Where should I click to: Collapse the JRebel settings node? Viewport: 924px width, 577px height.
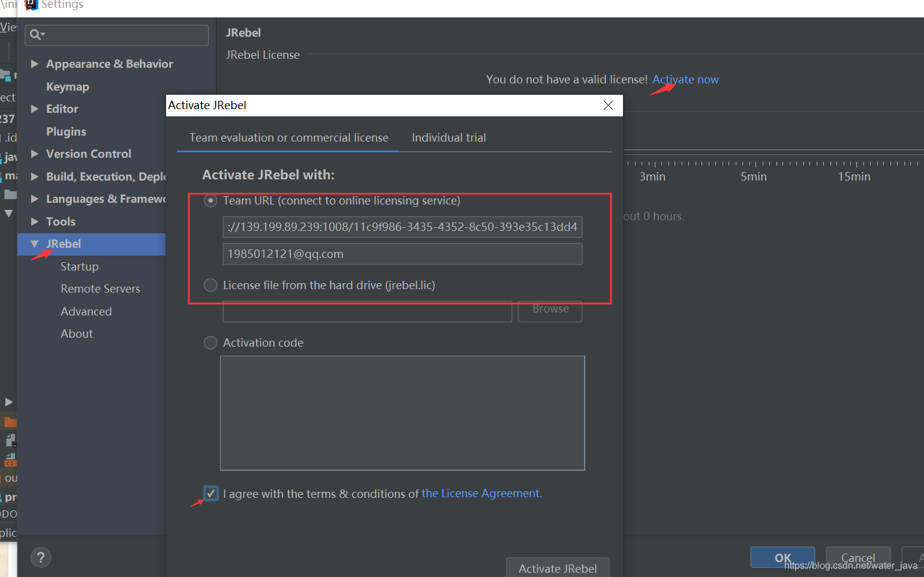click(35, 244)
